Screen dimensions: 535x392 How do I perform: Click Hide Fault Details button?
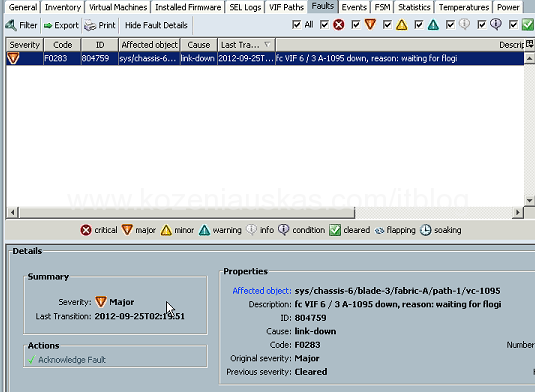[156, 25]
